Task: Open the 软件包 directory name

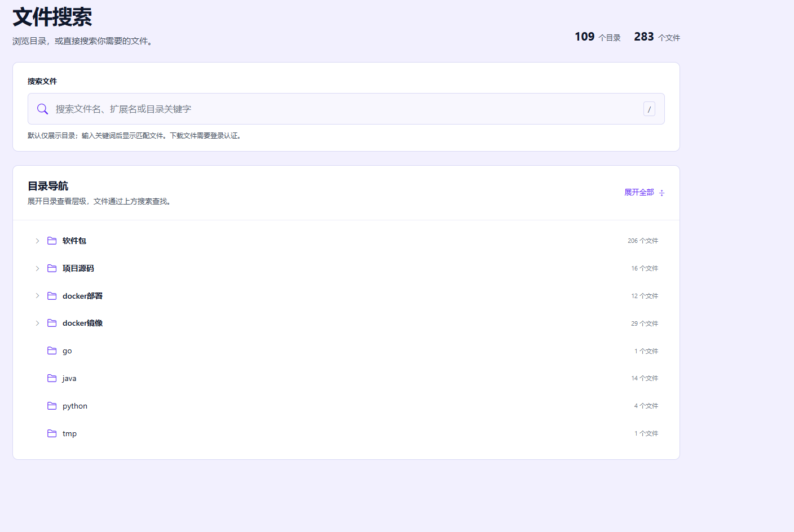Action: coord(74,241)
